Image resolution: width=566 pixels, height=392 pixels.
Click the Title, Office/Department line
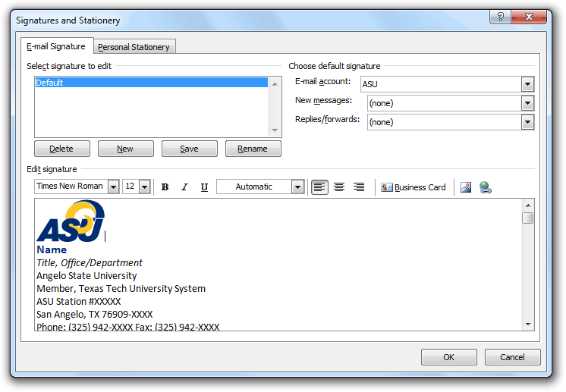pos(90,262)
